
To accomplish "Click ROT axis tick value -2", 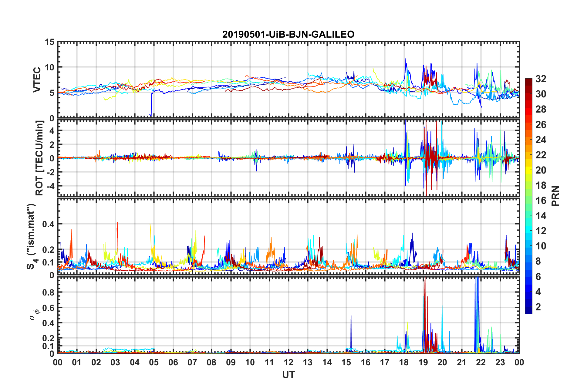I will pyautogui.click(x=50, y=172).
